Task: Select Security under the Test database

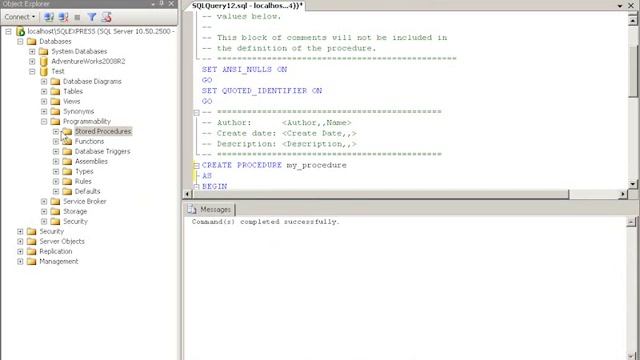Action: pos(75,221)
